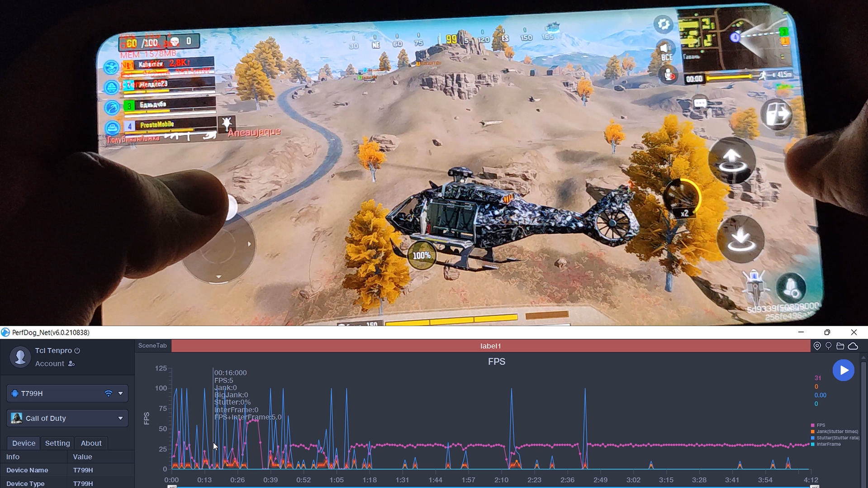Tap the BCE speaker audio icon in game
Viewport: 868px width, 488px height.
pyautogui.click(x=666, y=51)
